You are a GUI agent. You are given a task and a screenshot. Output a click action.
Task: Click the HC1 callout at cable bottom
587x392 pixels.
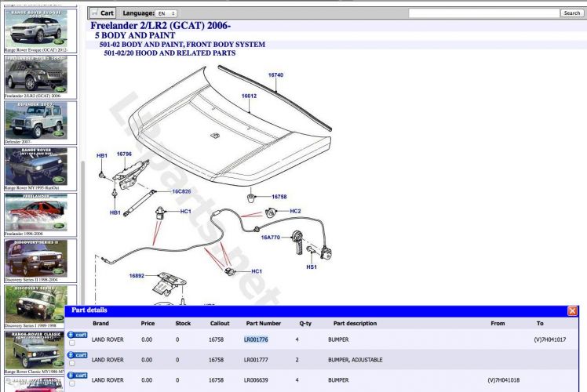(257, 271)
